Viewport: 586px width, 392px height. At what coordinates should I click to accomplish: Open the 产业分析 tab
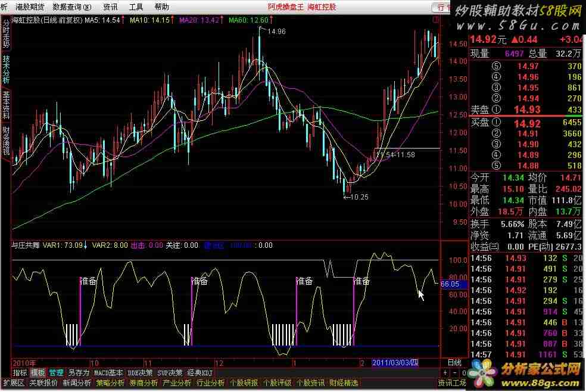(177, 382)
